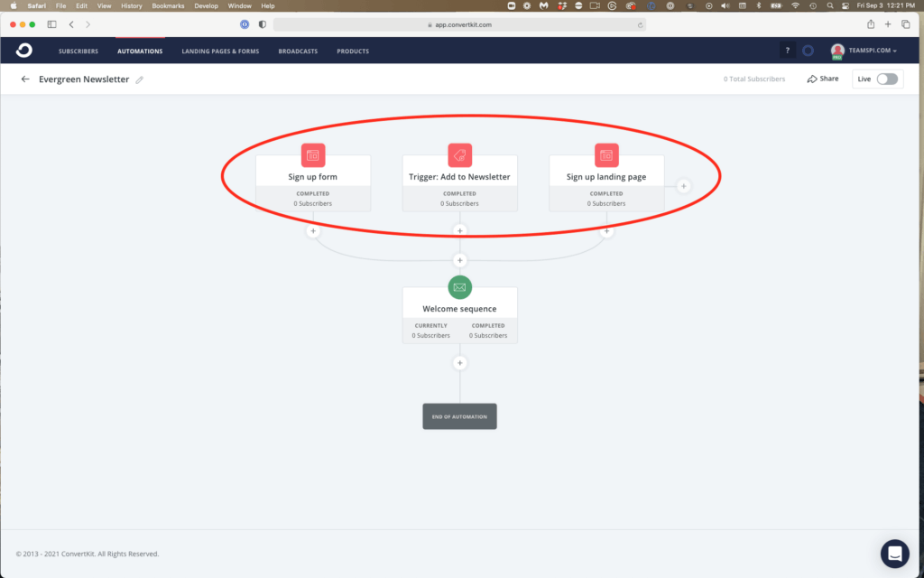Viewport: 924px width, 578px height.
Task: Click Welcome sequence Currently 0 Subscribers
Action: (x=430, y=331)
